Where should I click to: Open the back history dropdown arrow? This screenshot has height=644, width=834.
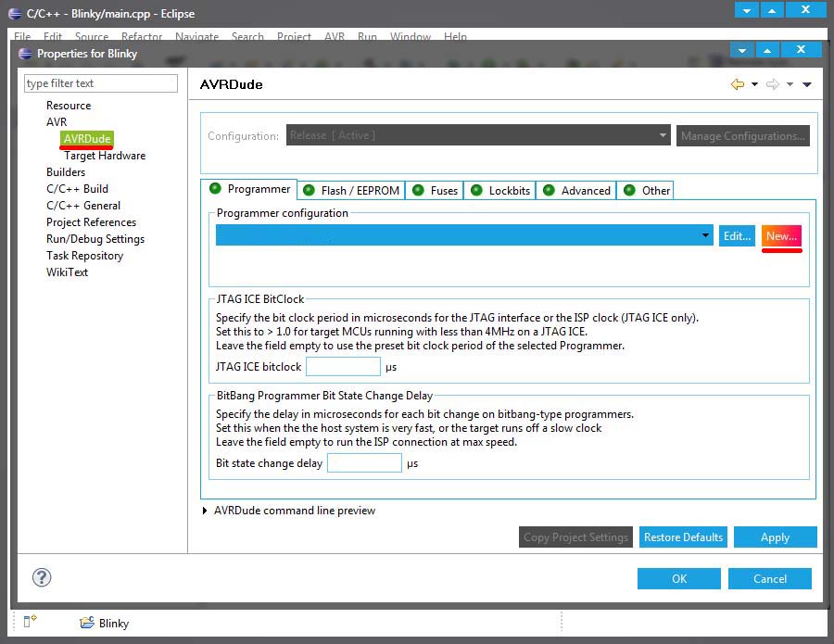click(754, 84)
